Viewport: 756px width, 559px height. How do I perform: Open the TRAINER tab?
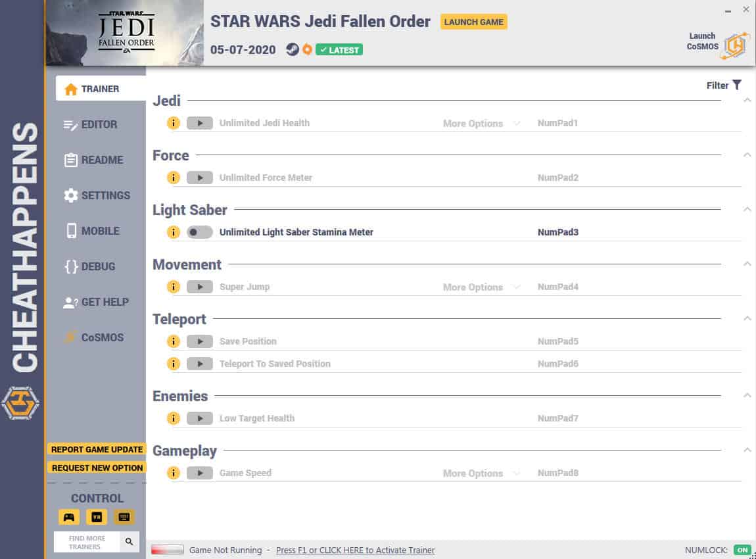pyautogui.click(x=101, y=89)
